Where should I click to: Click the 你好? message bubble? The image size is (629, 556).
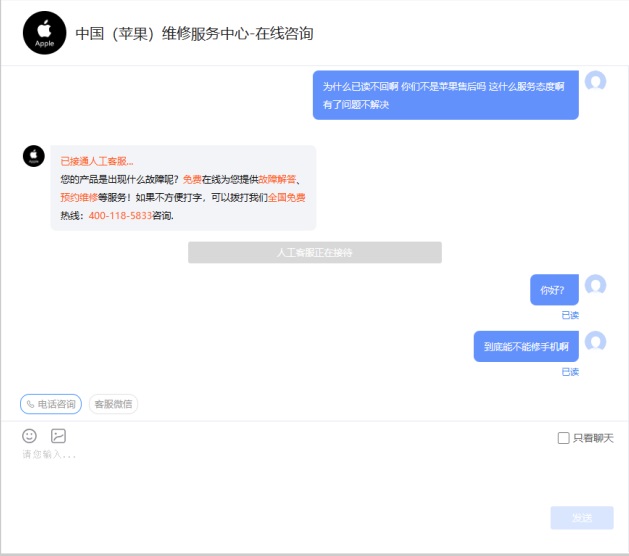click(x=553, y=291)
